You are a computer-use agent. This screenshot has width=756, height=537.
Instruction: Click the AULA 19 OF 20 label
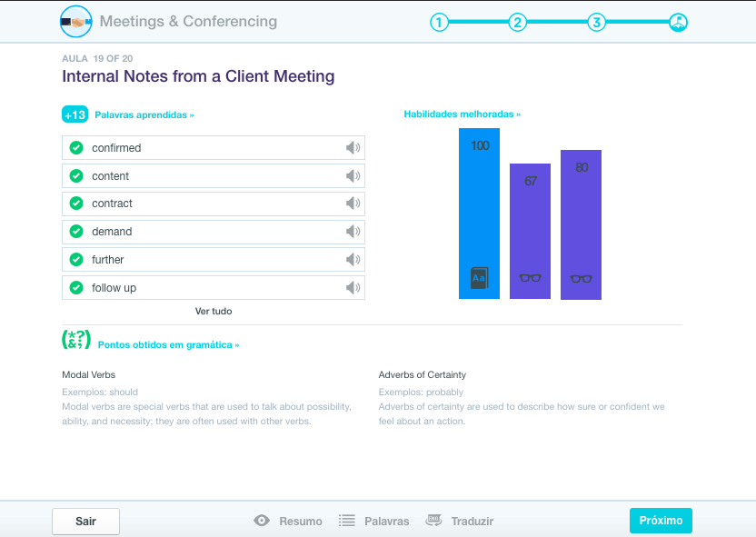click(x=97, y=58)
